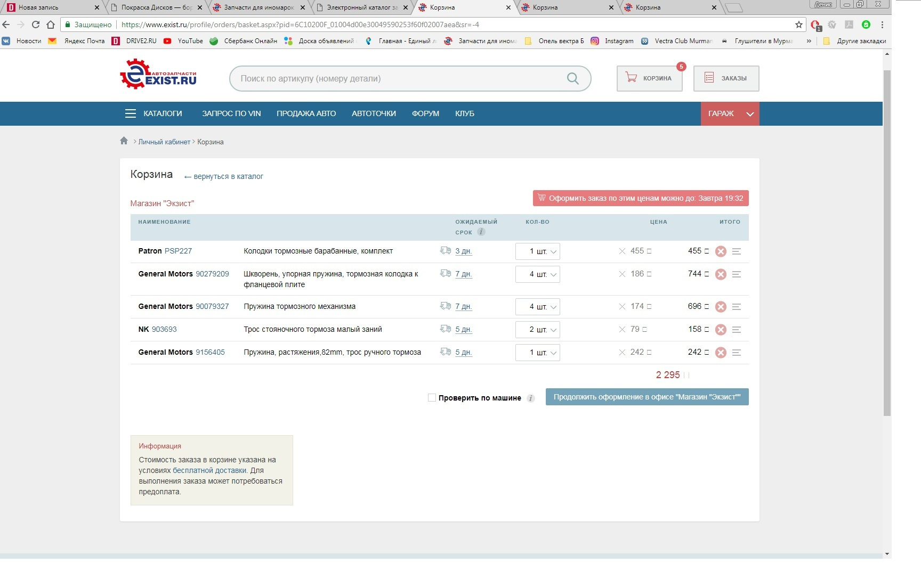921x588 pixels.
Task: Open ФОРУМ menu item
Action: 425,113
